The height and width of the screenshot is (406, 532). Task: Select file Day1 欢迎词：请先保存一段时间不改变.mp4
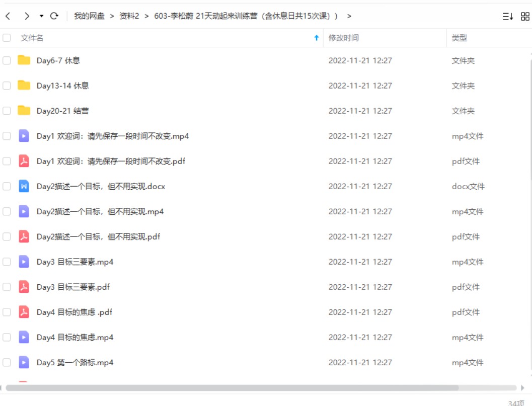(x=113, y=136)
